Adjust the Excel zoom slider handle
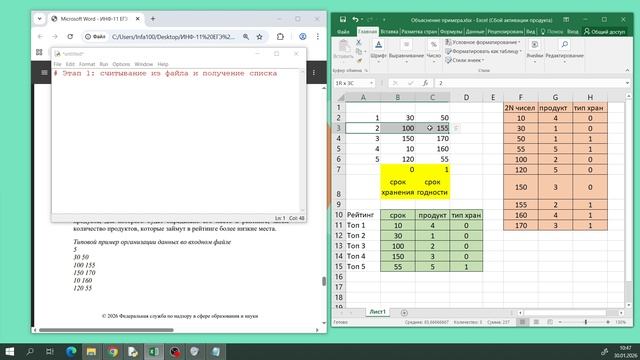This screenshot has height=360, width=640. coord(586,322)
